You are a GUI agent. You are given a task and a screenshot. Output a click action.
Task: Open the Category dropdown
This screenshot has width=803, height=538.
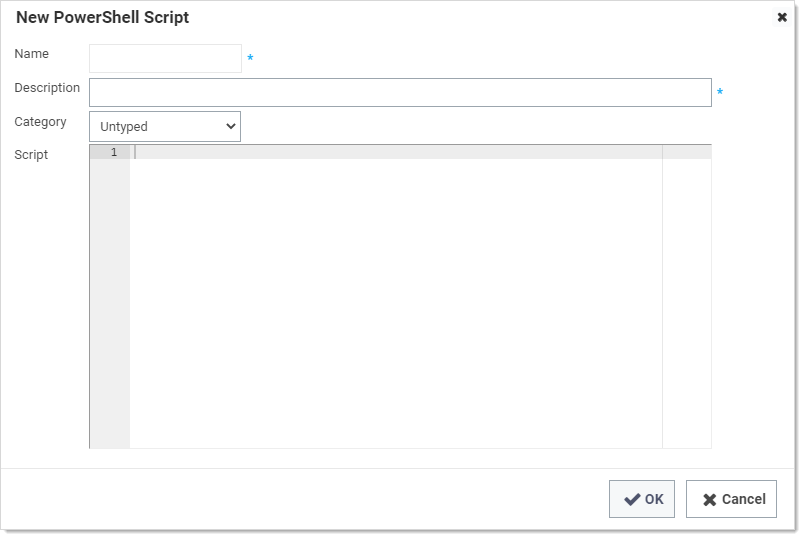[165, 127]
